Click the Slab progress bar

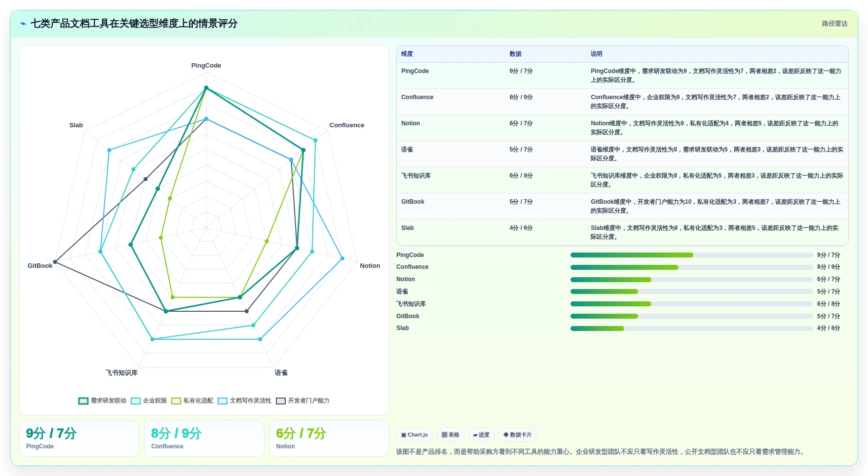coord(691,329)
